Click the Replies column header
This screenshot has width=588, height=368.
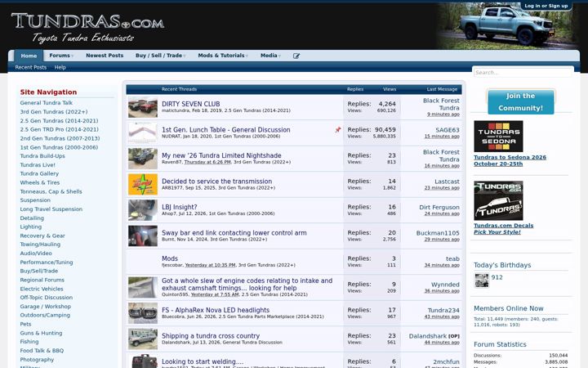pos(355,89)
